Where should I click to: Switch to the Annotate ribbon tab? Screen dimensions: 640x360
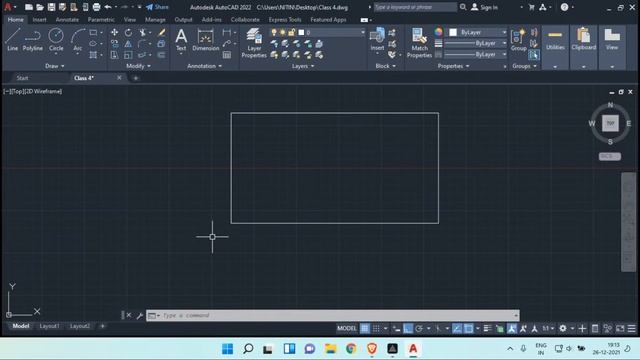point(67,20)
